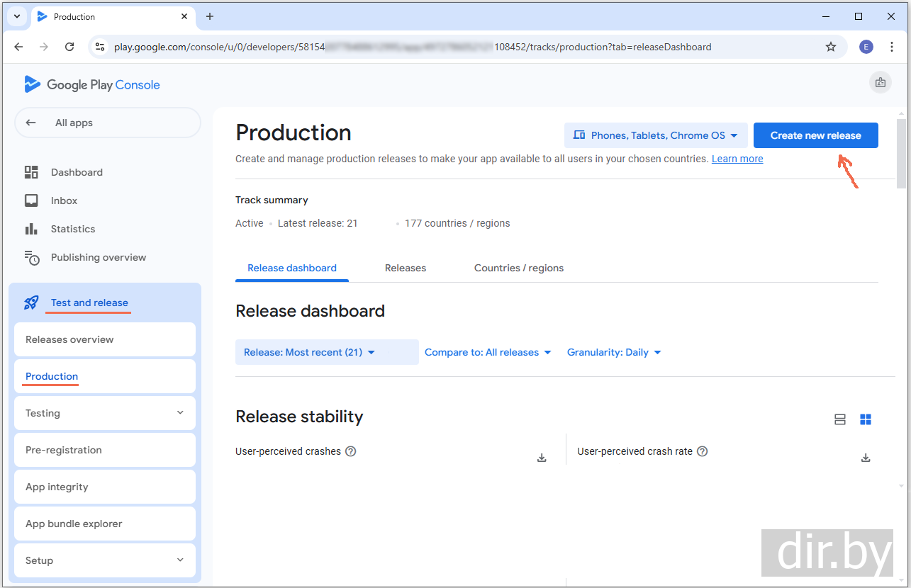Download User-perceived crashes data icon
911x588 pixels.
click(x=542, y=458)
